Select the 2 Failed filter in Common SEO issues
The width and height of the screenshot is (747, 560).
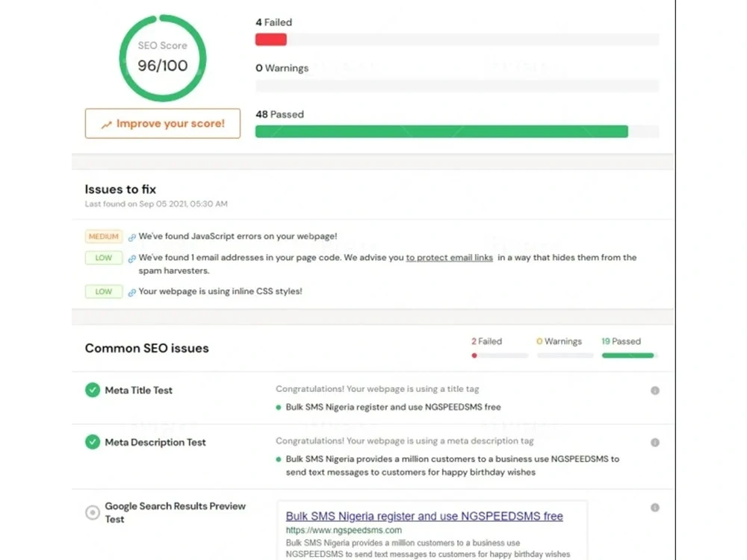(x=499, y=347)
